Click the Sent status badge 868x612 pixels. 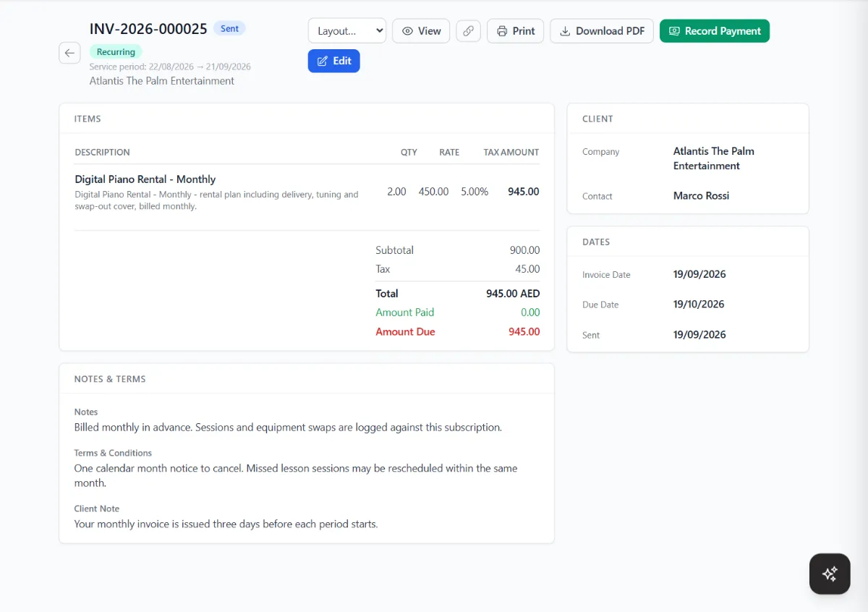pyautogui.click(x=230, y=29)
